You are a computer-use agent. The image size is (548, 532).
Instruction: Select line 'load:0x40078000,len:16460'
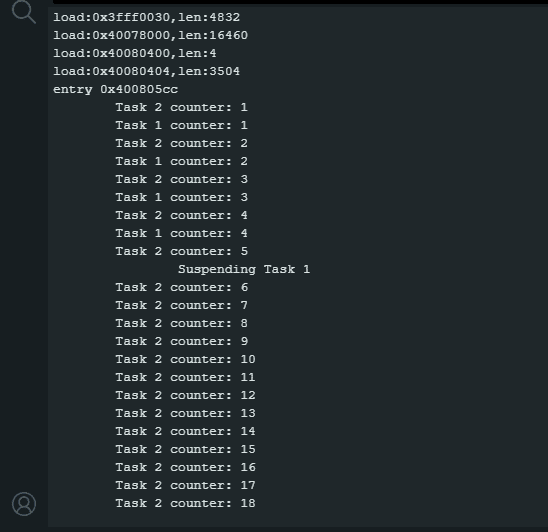pyautogui.click(x=150, y=35)
